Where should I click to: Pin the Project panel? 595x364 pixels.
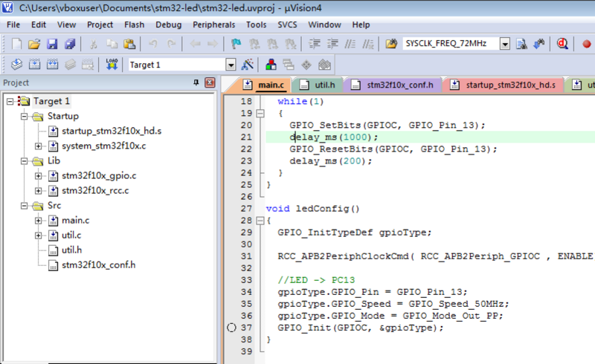(x=196, y=82)
